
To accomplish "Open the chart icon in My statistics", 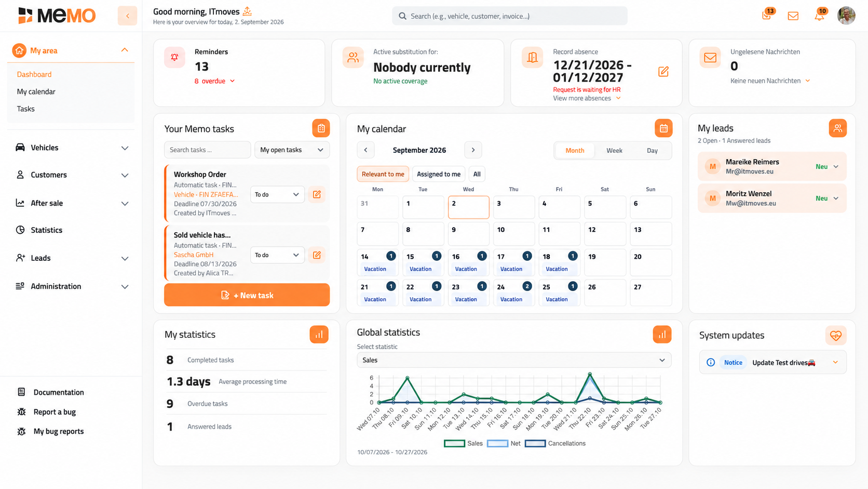I will coord(319,335).
